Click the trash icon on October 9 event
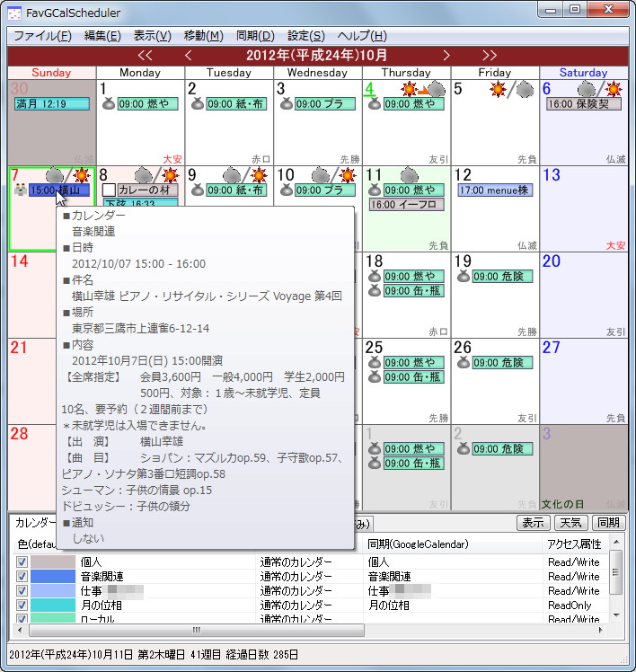 pyautogui.click(x=197, y=190)
